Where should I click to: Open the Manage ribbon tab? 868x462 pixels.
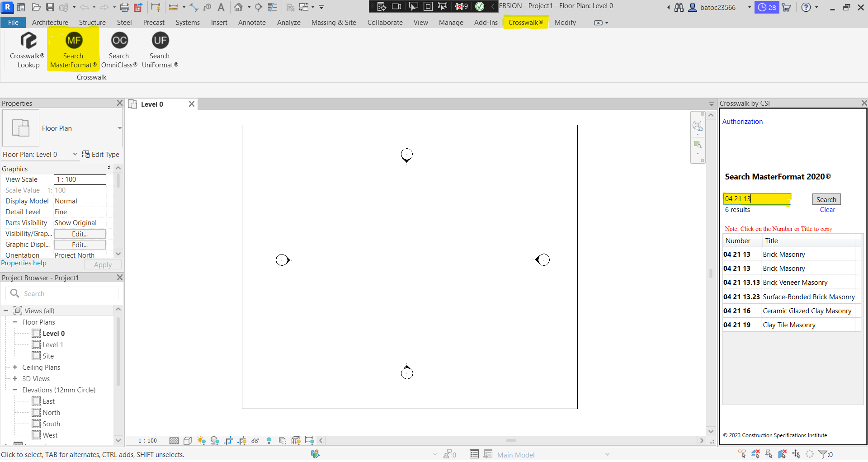pos(451,23)
